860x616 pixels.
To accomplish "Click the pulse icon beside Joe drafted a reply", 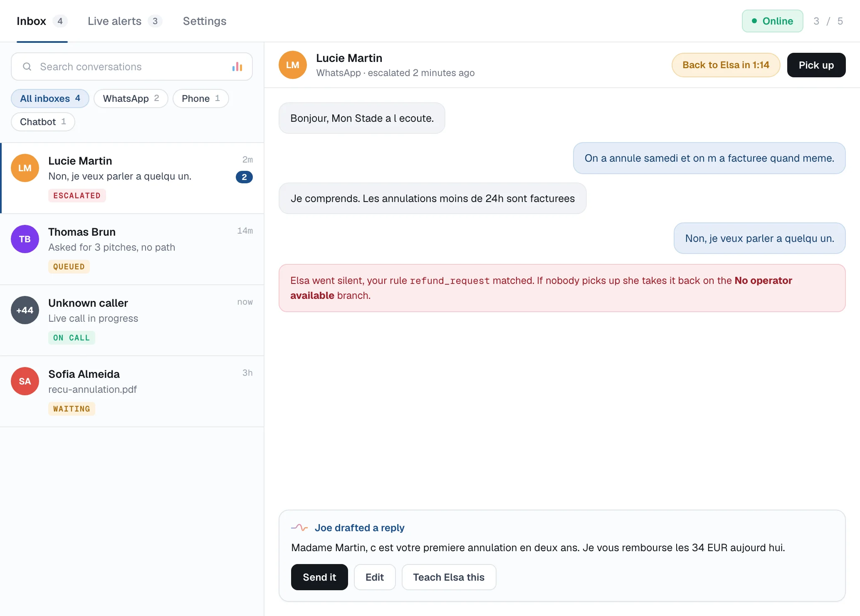I will tap(299, 527).
